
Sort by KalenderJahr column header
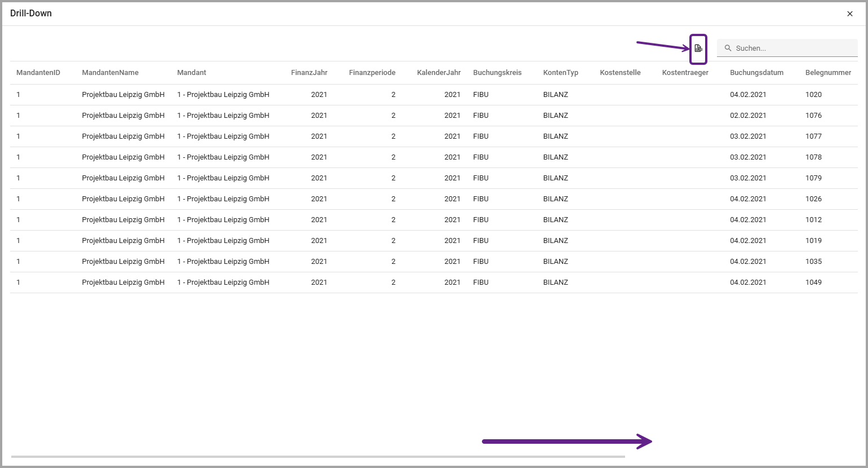439,73
